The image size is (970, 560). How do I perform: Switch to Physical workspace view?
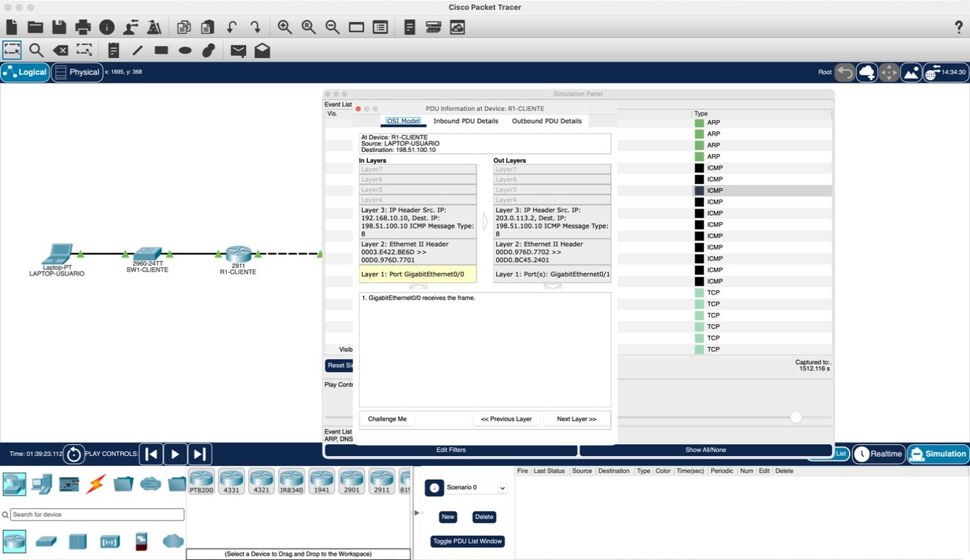(x=77, y=72)
